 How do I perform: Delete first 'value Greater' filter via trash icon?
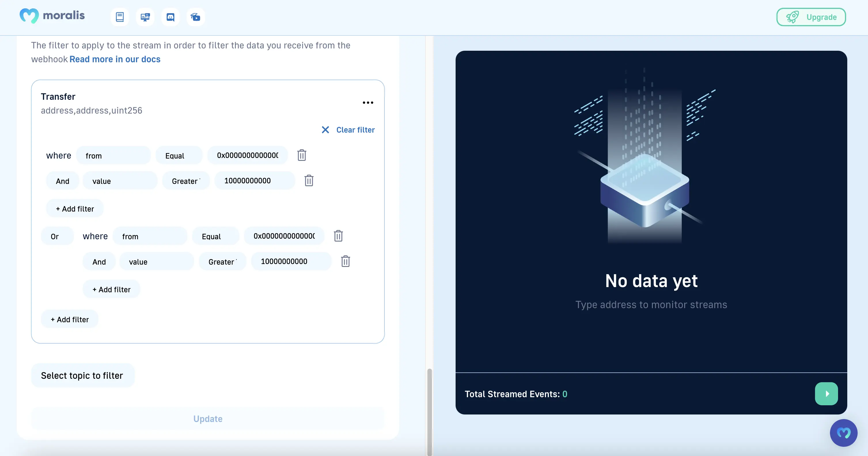click(x=309, y=180)
